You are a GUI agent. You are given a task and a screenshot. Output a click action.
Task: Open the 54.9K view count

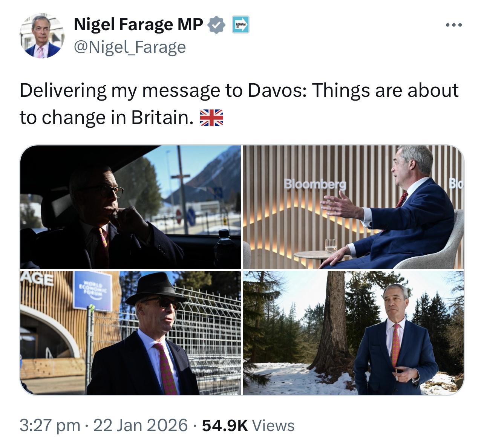pos(225,425)
